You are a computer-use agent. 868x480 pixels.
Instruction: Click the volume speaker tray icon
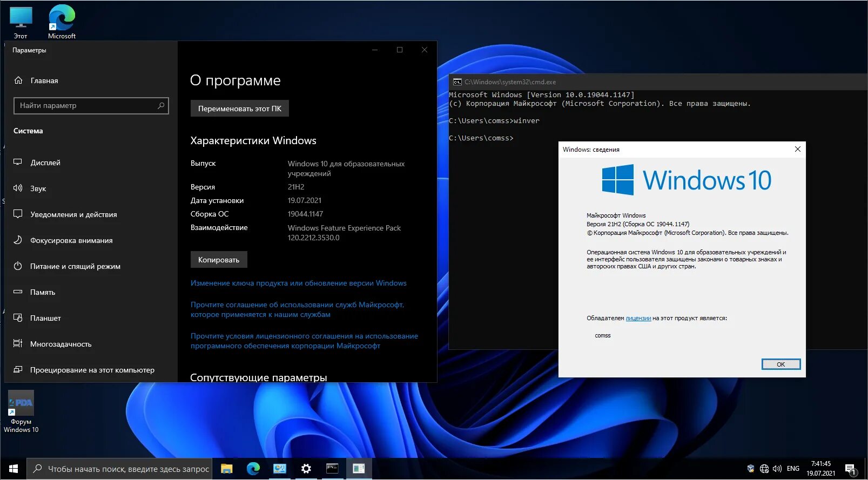(x=777, y=469)
